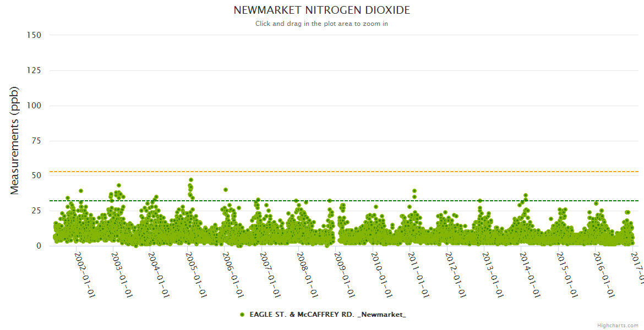
Task: Click the green legend marker circle
Action: [x=242, y=315]
